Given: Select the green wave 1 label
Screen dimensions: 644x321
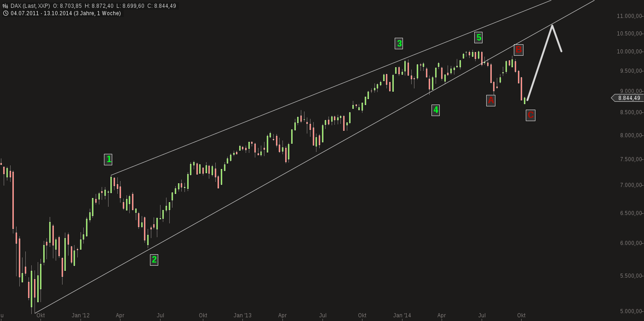Looking at the screenshot, I should 109,159.
